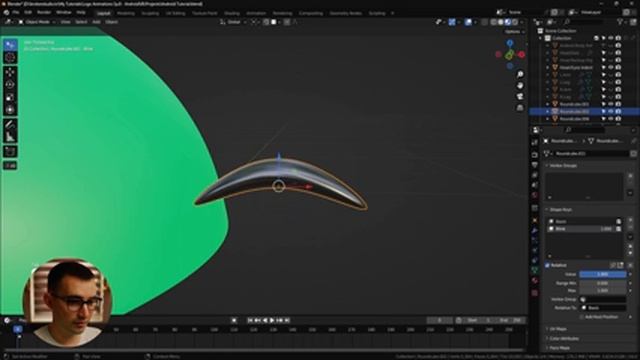Hide Roundcube.002 in viewport
Screen dimensions: 640x360
[x=611, y=111]
